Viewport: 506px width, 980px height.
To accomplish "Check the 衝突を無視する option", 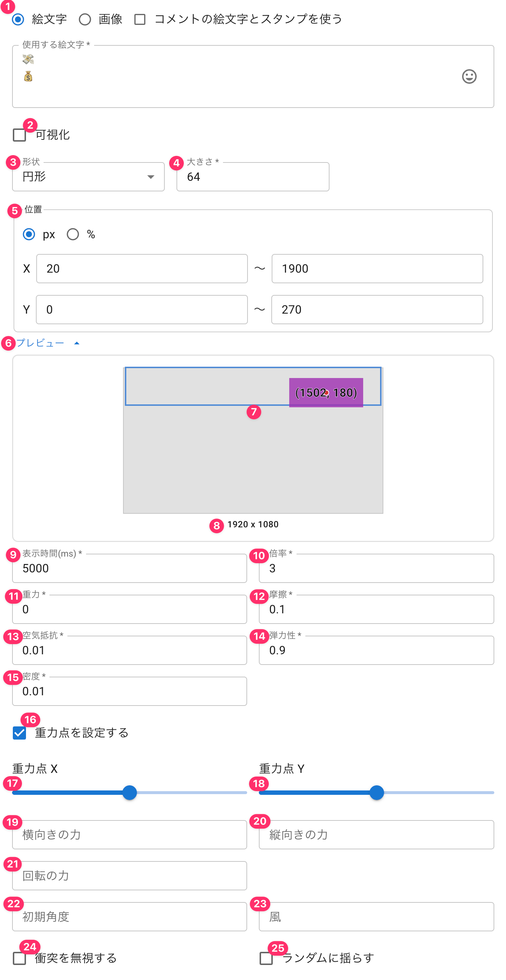I will click(x=19, y=958).
